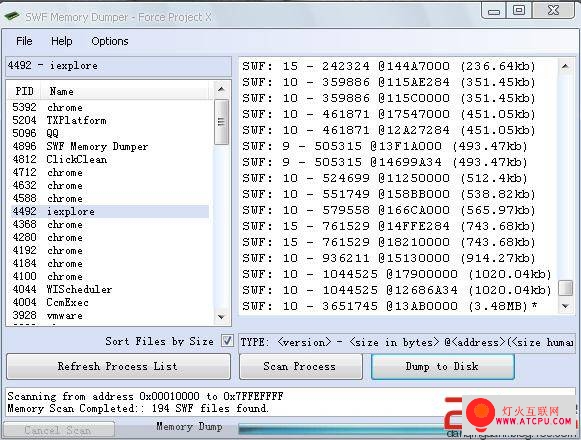The width and height of the screenshot is (581, 440).
Task: Select process 4184 chrome
Action: tap(109, 263)
